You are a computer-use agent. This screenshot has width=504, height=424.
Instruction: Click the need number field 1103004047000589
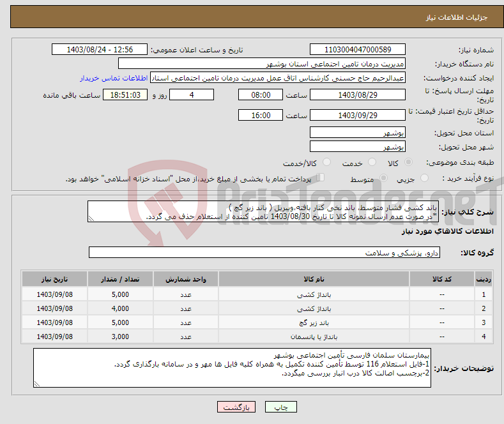click(358, 49)
